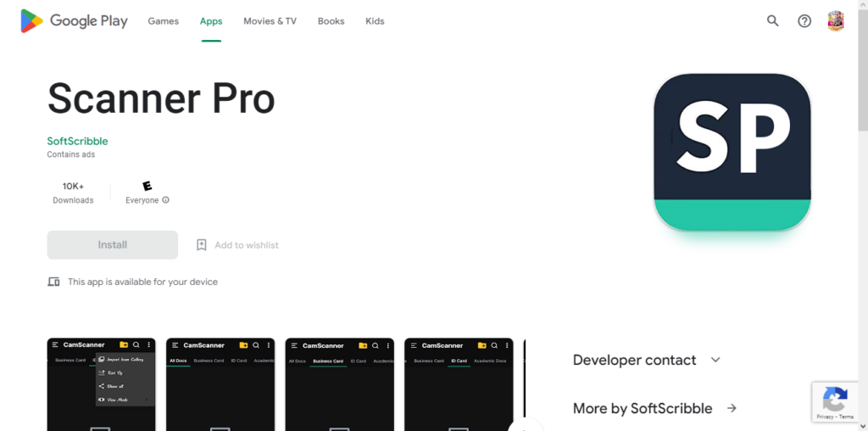Viewport: 868px width, 431px height.
Task: Click the Google Play logo
Action: (x=75, y=21)
